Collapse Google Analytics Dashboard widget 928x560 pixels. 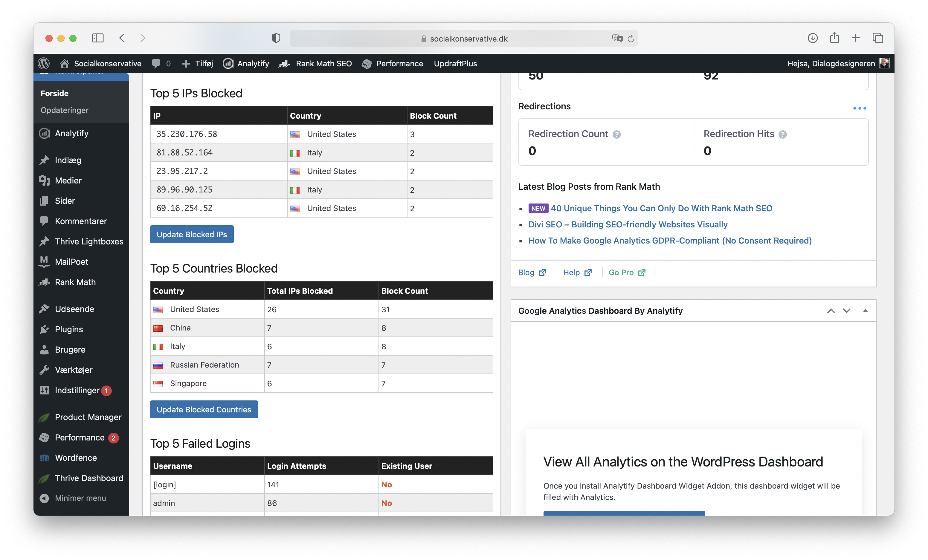pyautogui.click(x=865, y=310)
